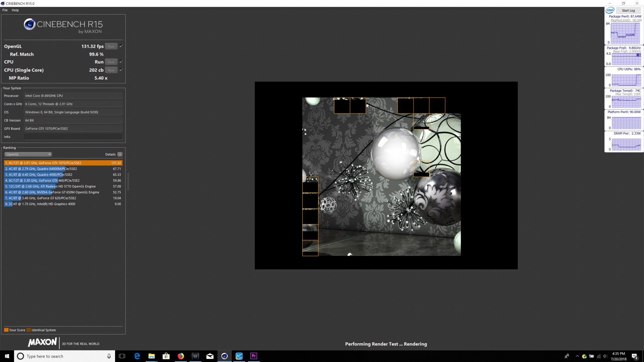Image resolution: width=644 pixels, height=362 pixels.
Task: Toggle the CPU (Single Core) test checkbox
Action: click(x=121, y=70)
